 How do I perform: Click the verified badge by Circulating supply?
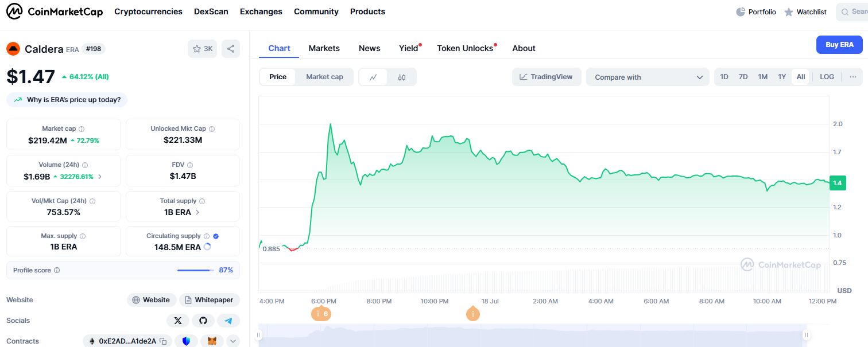point(216,236)
